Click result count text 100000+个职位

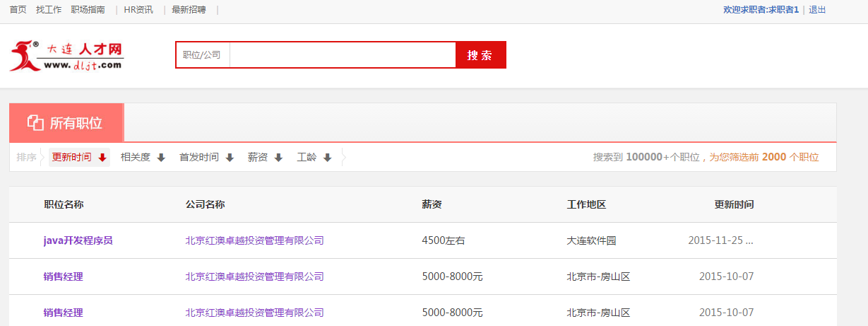[x=662, y=158]
